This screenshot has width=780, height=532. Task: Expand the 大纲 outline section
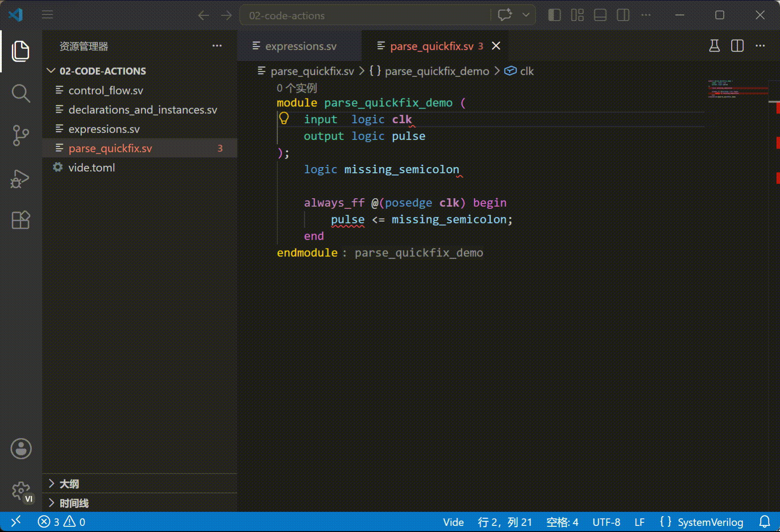click(140, 484)
